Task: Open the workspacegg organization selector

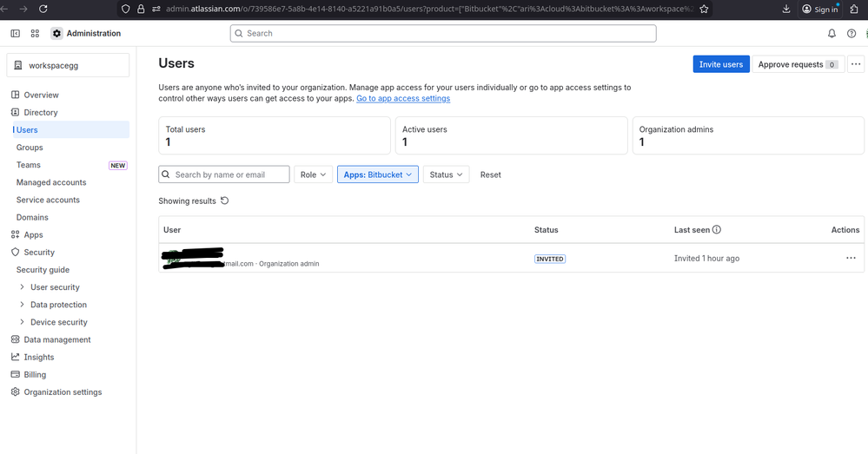Action: (68, 65)
